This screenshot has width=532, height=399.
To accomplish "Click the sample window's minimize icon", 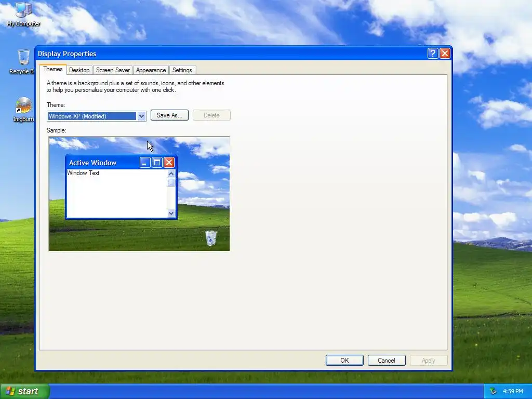I will point(145,163).
